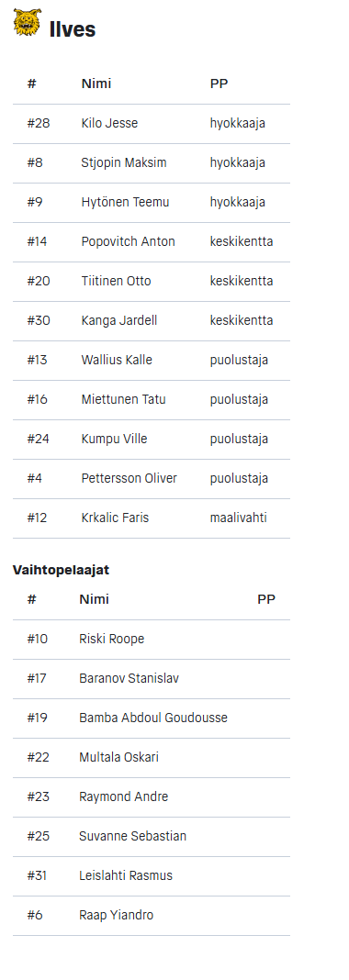Viewport: 349px width, 980px height.
Task: Open defender Wallius Kalle's entry
Action: pos(152,360)
